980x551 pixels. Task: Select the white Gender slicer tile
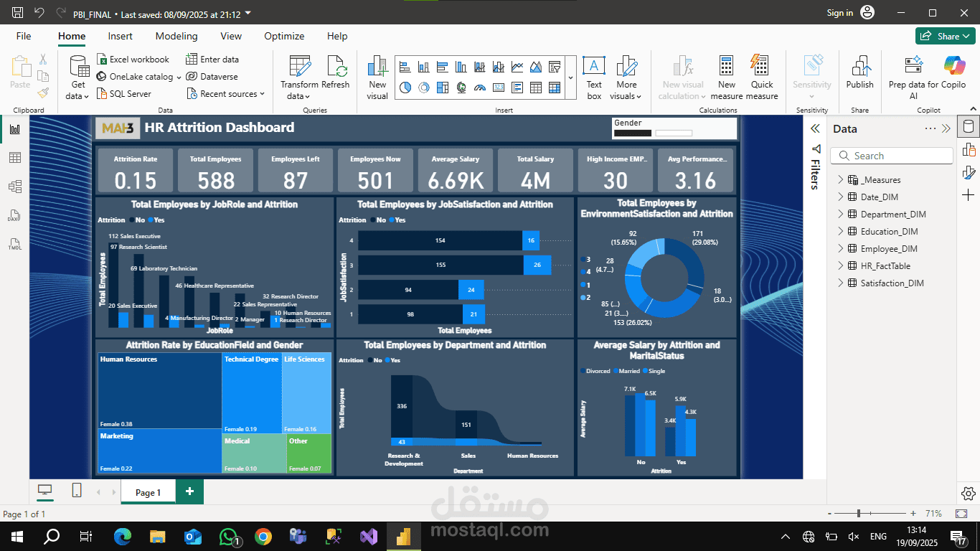tap(674, 133)
